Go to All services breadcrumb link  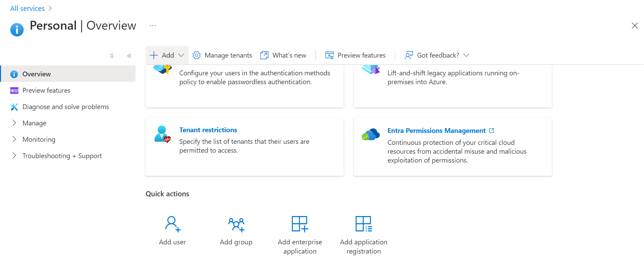[x=28, y=9]
